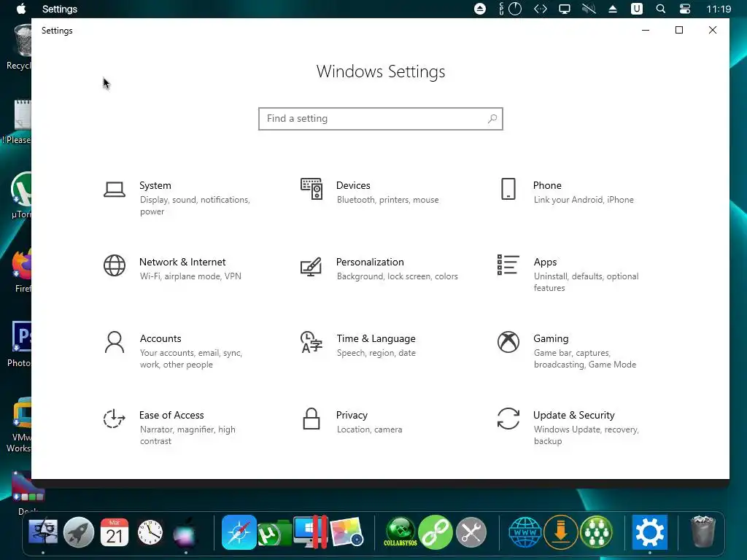Open the control center toggles icon
Screen dimensions: 747x560
tap(685, 9)
